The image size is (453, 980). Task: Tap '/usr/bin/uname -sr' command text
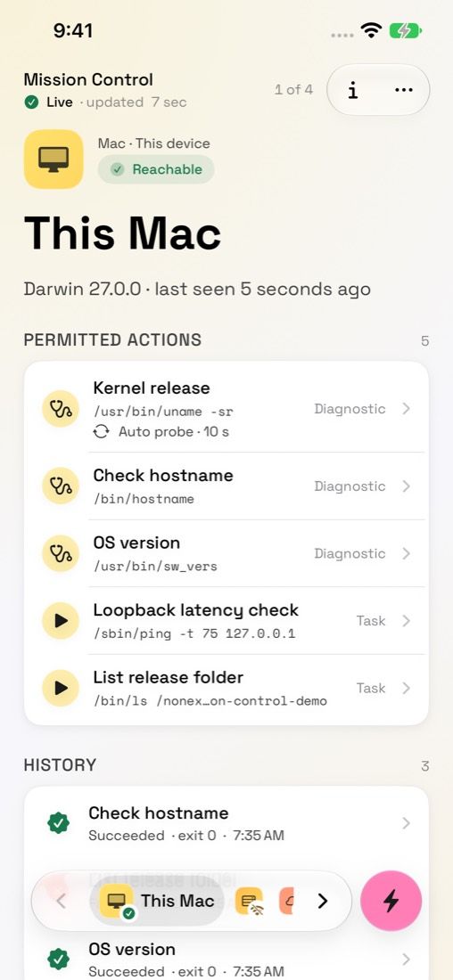point(163,412)
